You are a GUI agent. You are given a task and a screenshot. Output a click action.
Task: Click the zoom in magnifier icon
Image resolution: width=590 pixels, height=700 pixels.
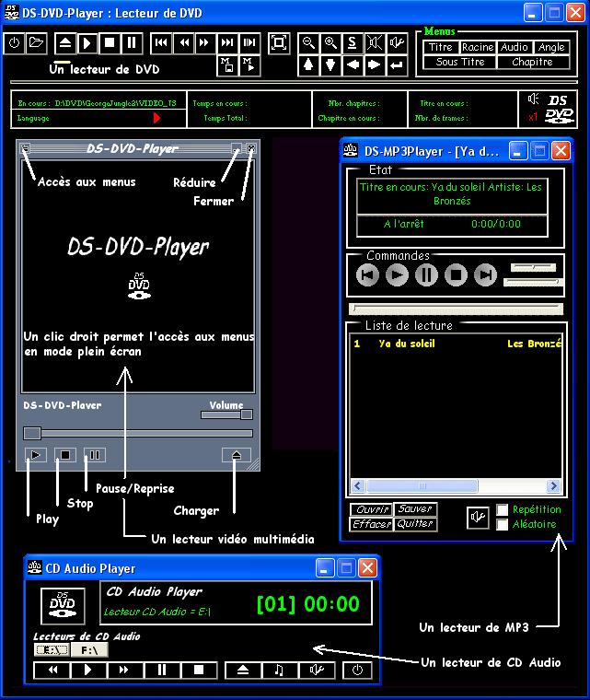coord(330,42)
